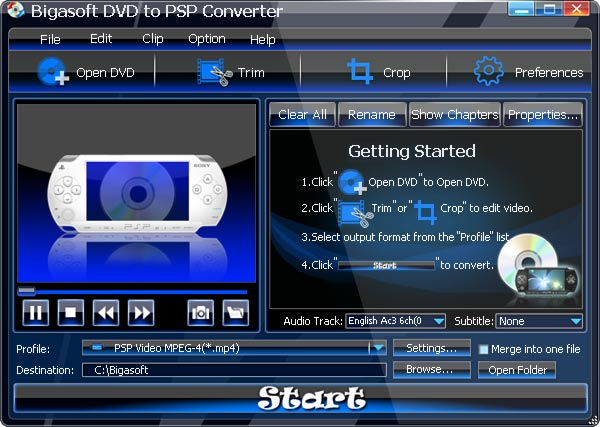The width and height of the screenshot is (600, 427).
Task: Click the Trim icon in Getting Started step 2
Action: (x=356, y=213)
